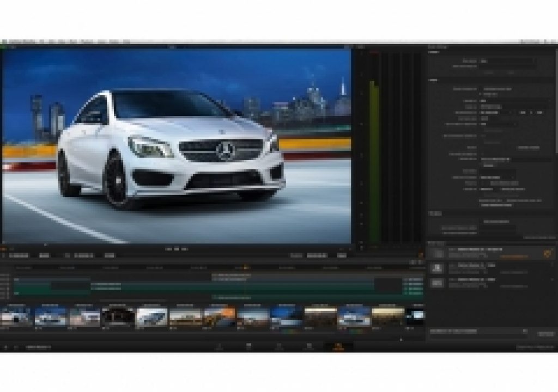558x392 pixels.
Task: Open the Edit page icon
Action: pyautogui.click(x=248, y=346)
